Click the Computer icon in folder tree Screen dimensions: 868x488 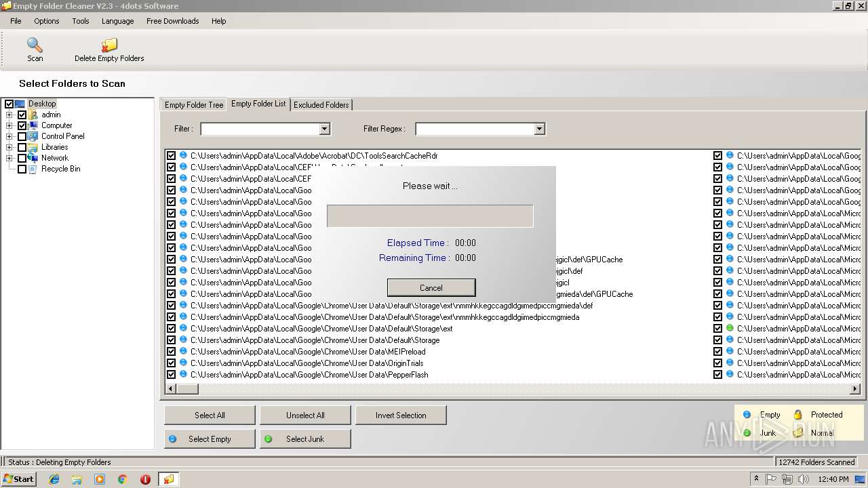point(33,125)
